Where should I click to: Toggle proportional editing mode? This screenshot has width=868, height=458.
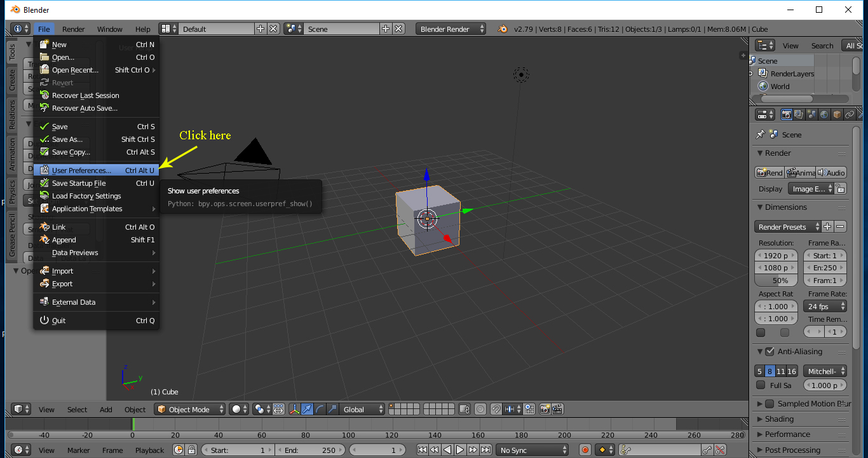[480, 409]
